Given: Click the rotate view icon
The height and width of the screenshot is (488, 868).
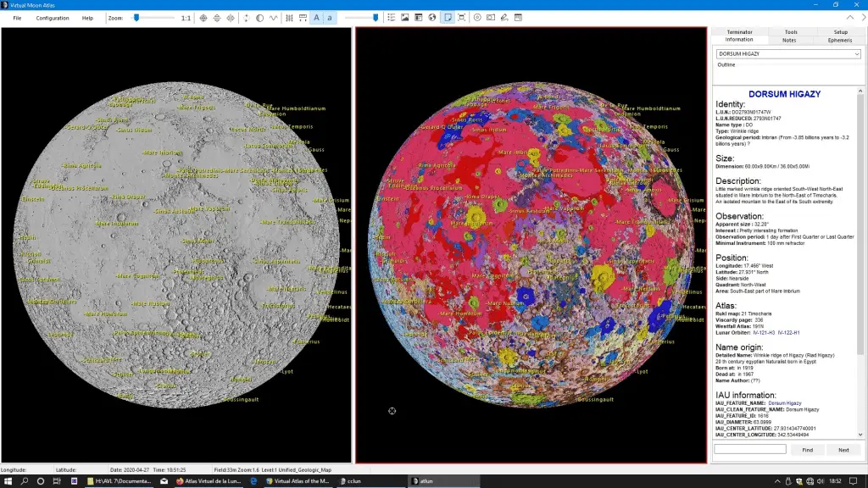Looking at the screenshot, I should click(247, 18).
